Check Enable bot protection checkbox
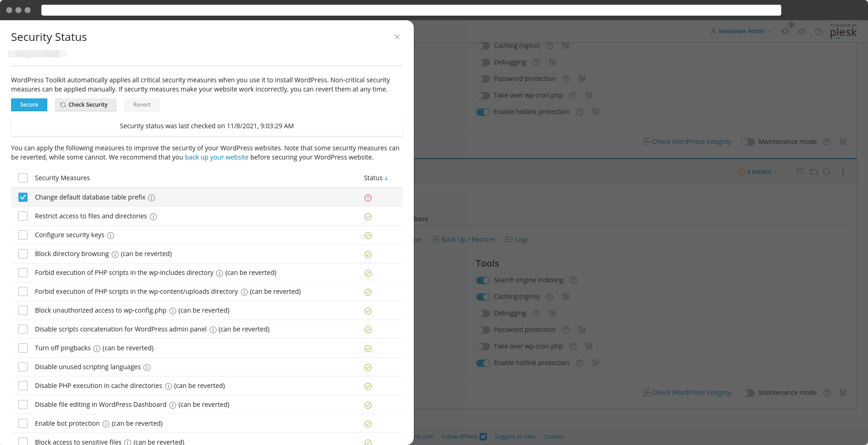The height and width of the screenshot is (445, 868). pyautogui.click(x=23, y=423)
